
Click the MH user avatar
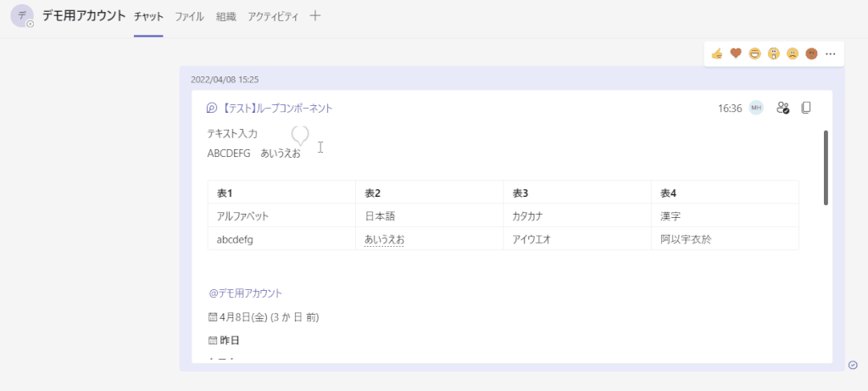click(x=756, y=108)
